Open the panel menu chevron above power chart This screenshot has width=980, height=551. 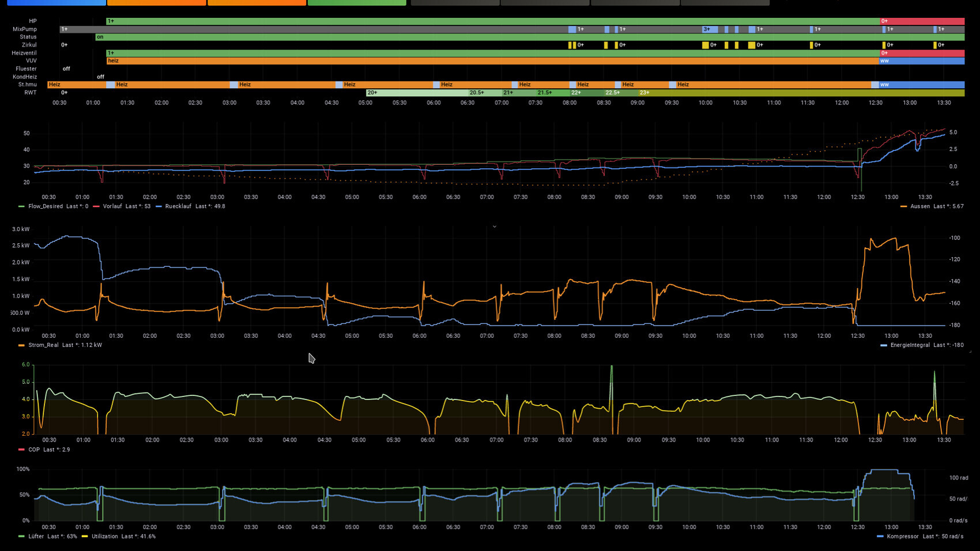(x=494, y=227)
